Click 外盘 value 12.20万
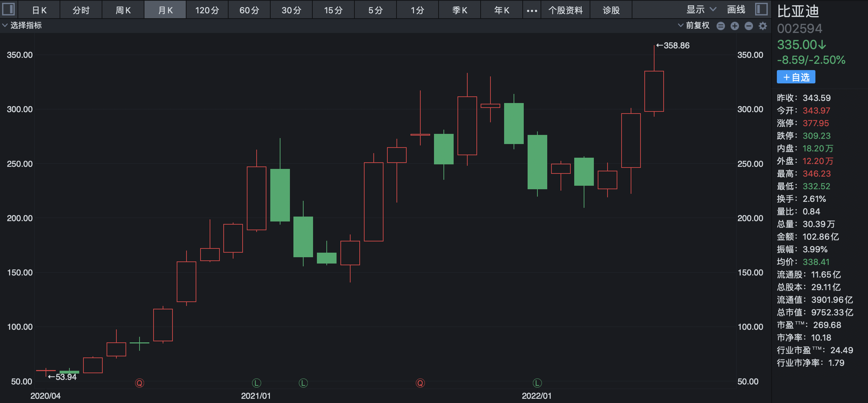Viewport: 868px width, 403px height. click(818, 161)
